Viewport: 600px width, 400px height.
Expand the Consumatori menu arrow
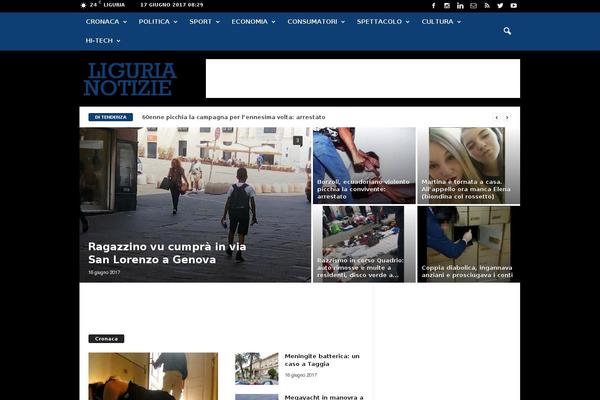pos(343,22)
